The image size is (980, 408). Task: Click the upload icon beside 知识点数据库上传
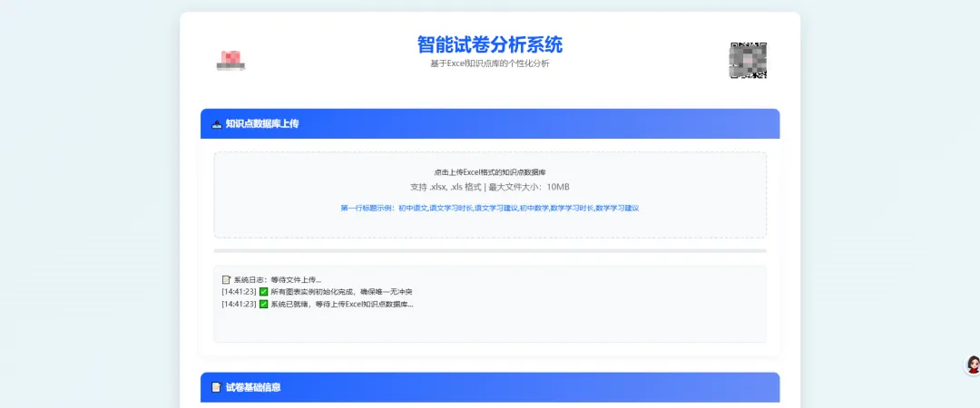point(217,123)
